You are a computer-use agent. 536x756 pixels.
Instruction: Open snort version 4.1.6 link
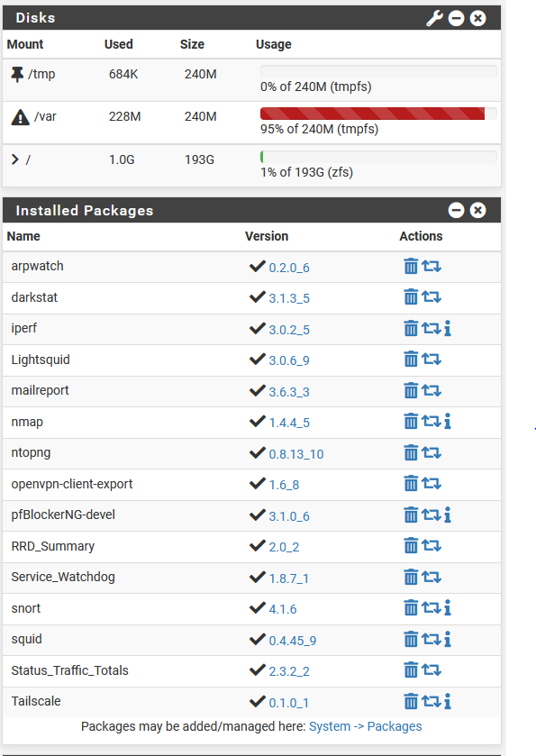(283, 609)
